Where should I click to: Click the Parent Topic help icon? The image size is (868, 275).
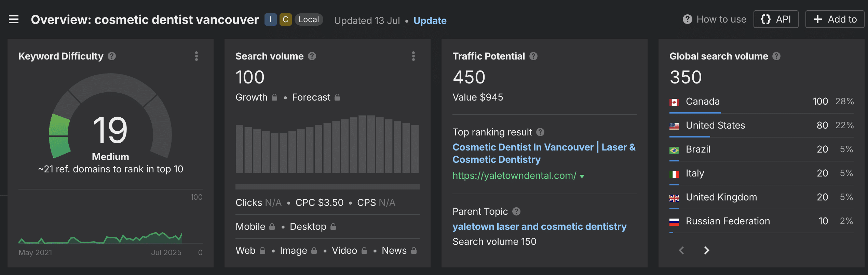(x=516, y=211)
